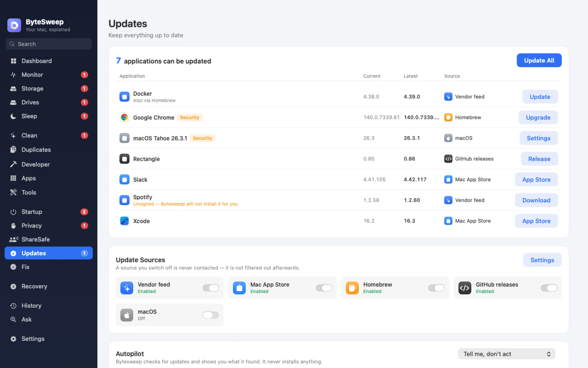Toggle the Mac App Store source switch
588x368 pixels.
pos(324,288)
